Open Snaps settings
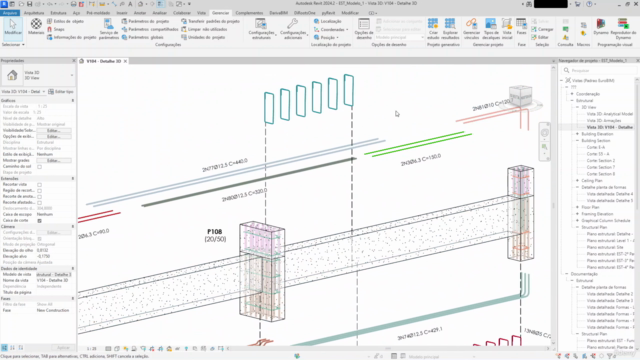 click(56, 29)
